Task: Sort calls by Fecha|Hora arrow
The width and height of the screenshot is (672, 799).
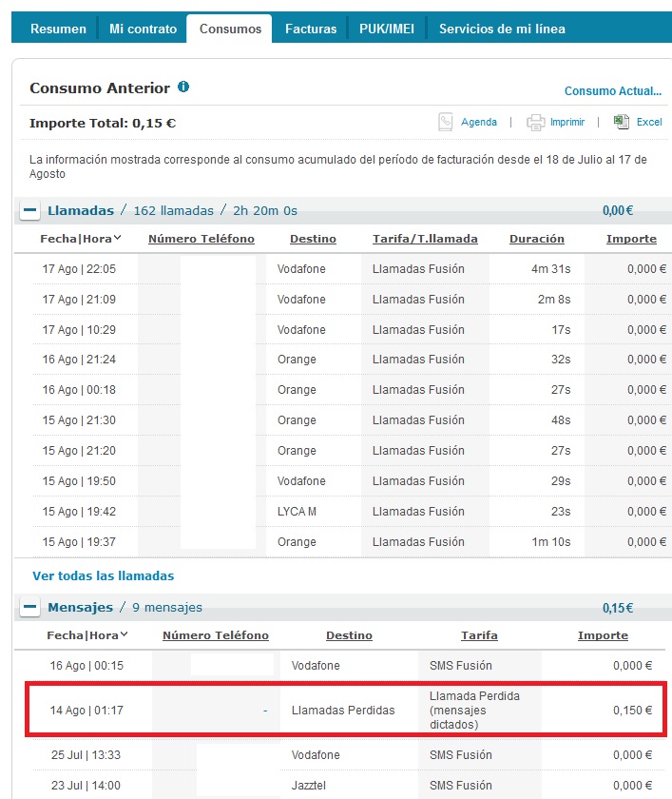Action: pyautogui.click(x=118, y=238)
